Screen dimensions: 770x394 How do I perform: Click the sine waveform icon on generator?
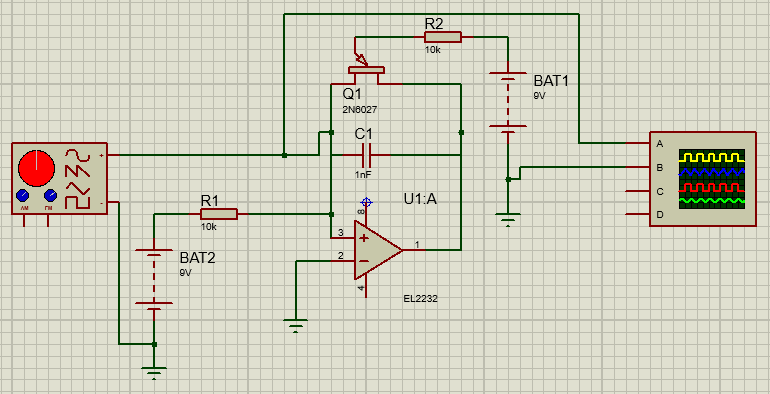(79, 156)
